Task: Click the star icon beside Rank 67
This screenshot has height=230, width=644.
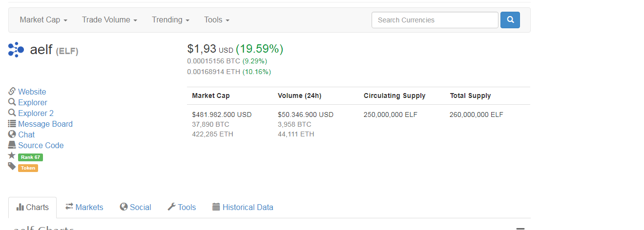Action: tap(12, 156)
